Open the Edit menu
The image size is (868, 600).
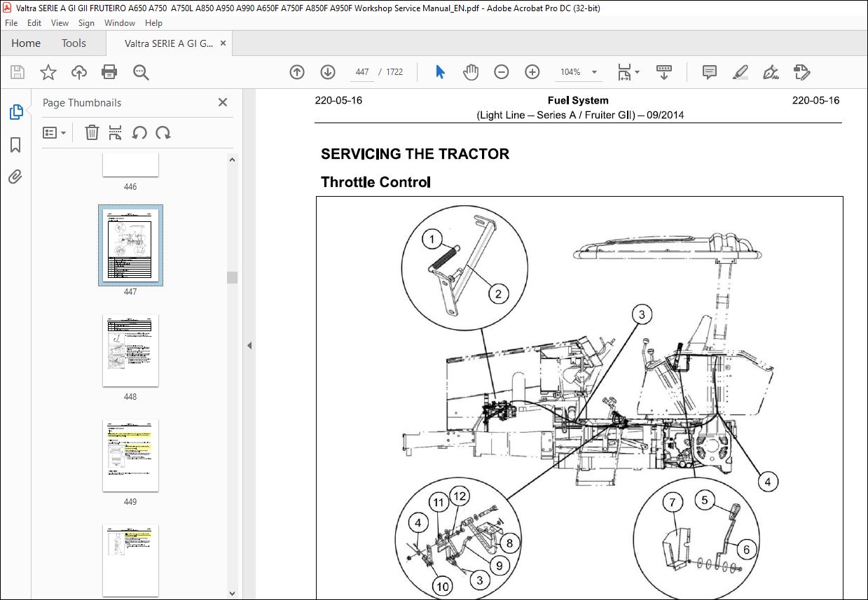35,23
